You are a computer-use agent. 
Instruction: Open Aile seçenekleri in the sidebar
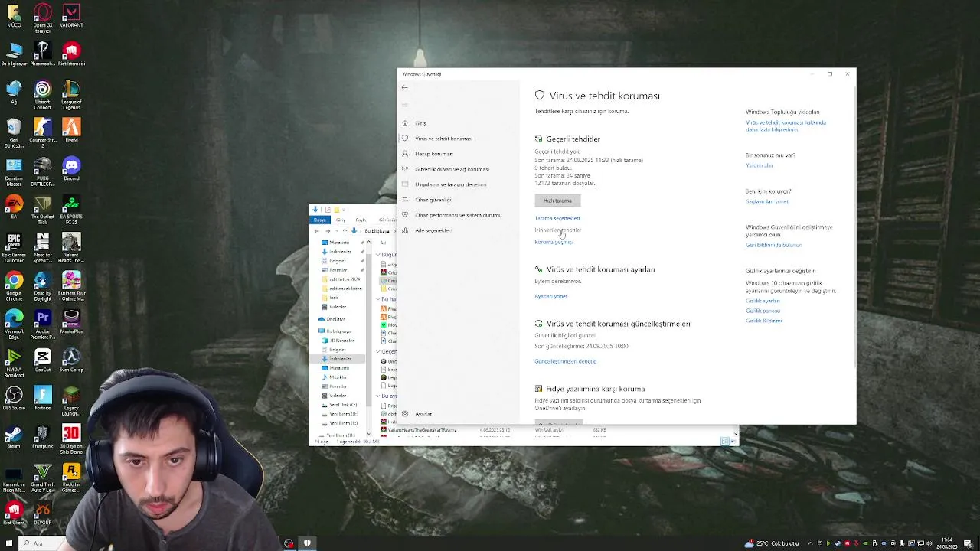pyautogui.click(x=433, y=230)
